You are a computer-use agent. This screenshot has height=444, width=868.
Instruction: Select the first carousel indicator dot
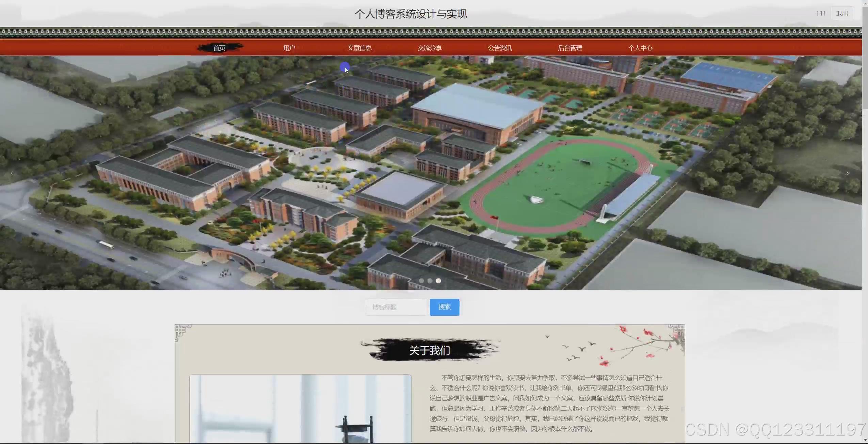tap(421, 281)
